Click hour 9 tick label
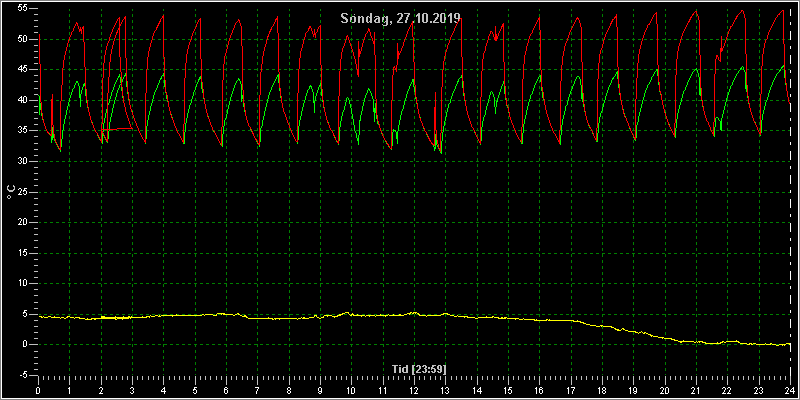 click(320, 389)
